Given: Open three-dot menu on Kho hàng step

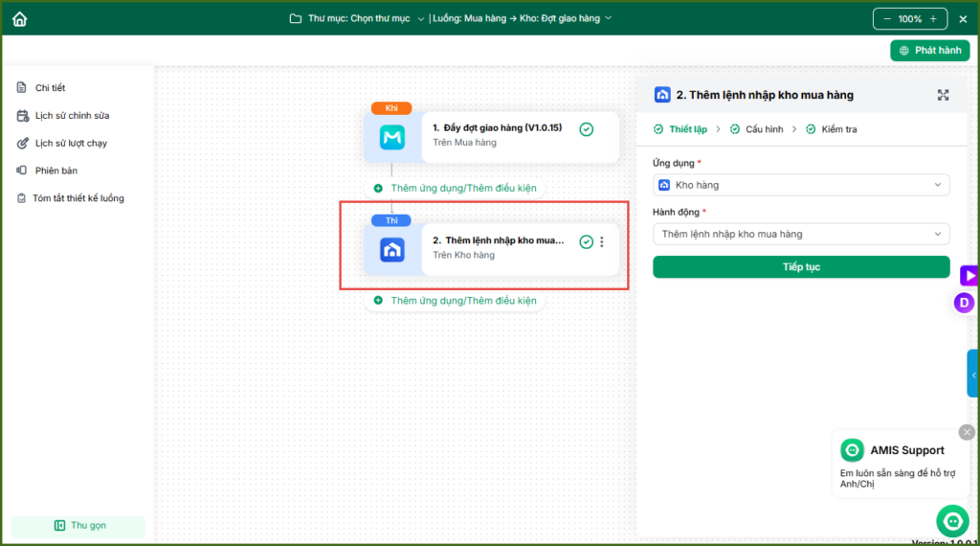Looking at the screenshot, I should (x=602, y=242).
